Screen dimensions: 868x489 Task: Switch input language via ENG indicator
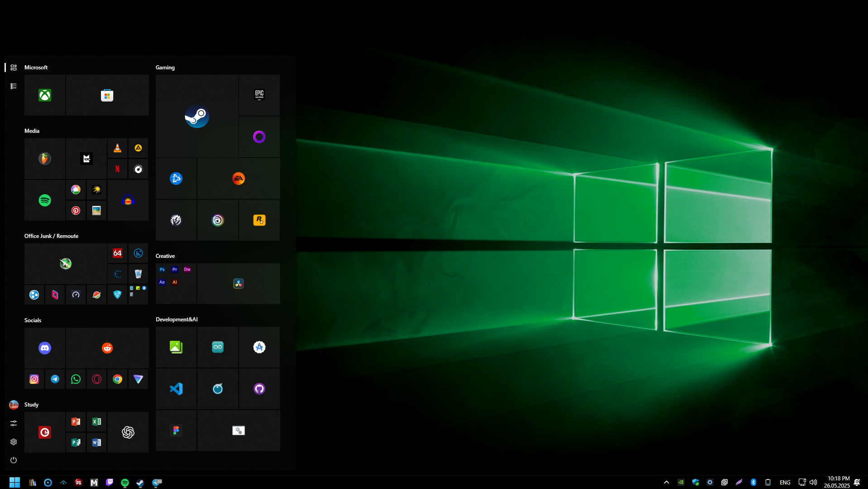tap(785, 482)
